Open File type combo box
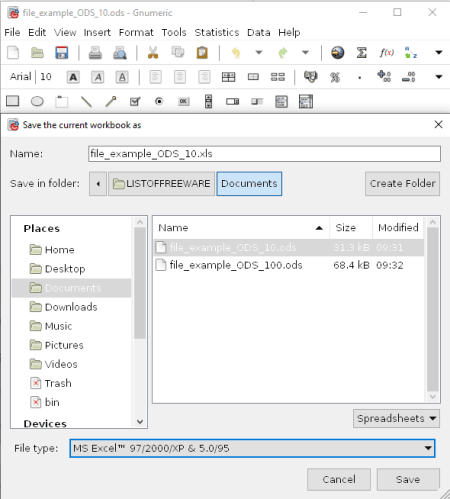450x499 pixels. (252, 448)
